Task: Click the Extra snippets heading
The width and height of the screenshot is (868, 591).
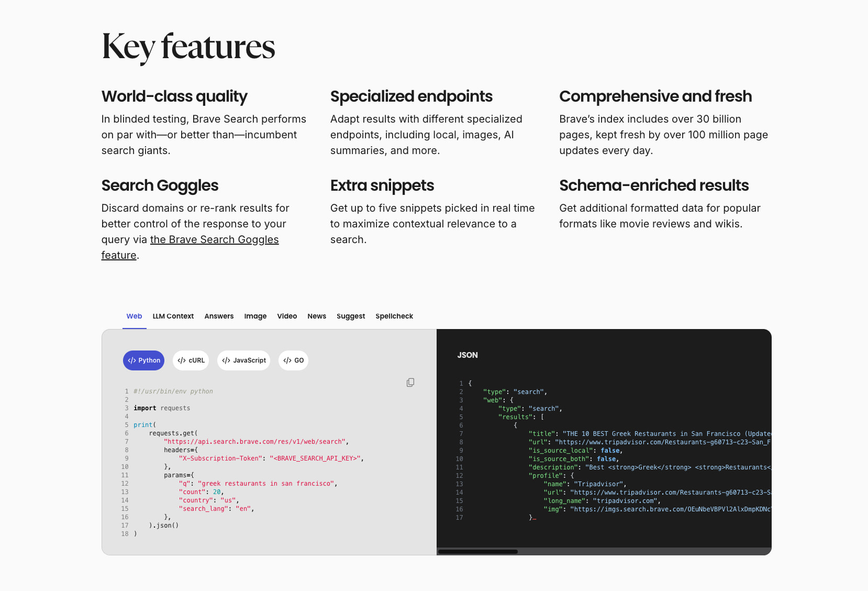Action: 382,185
